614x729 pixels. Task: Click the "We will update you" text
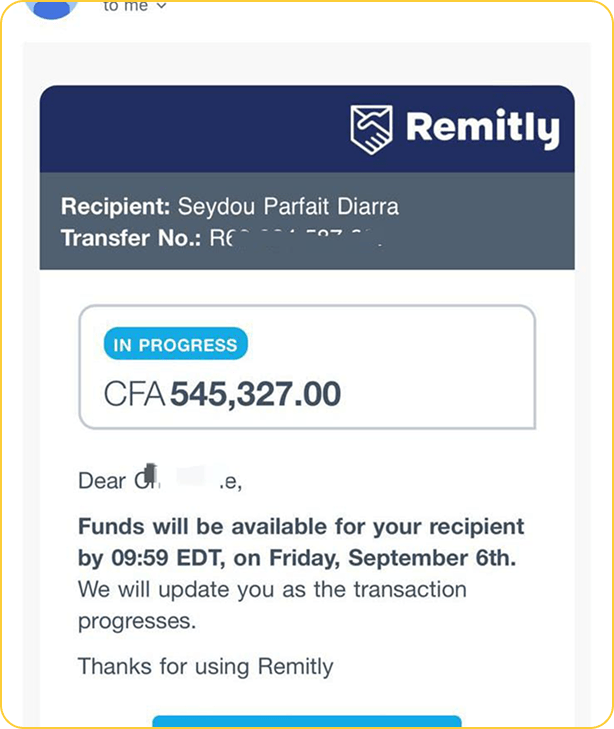tap(272, 589)
